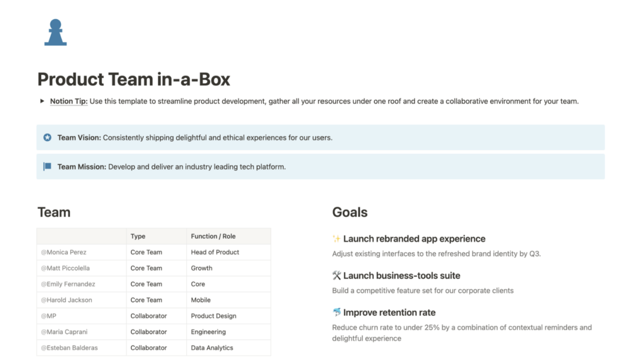Click the tools emoji next to business-tools suite

(x=336, y=276)
